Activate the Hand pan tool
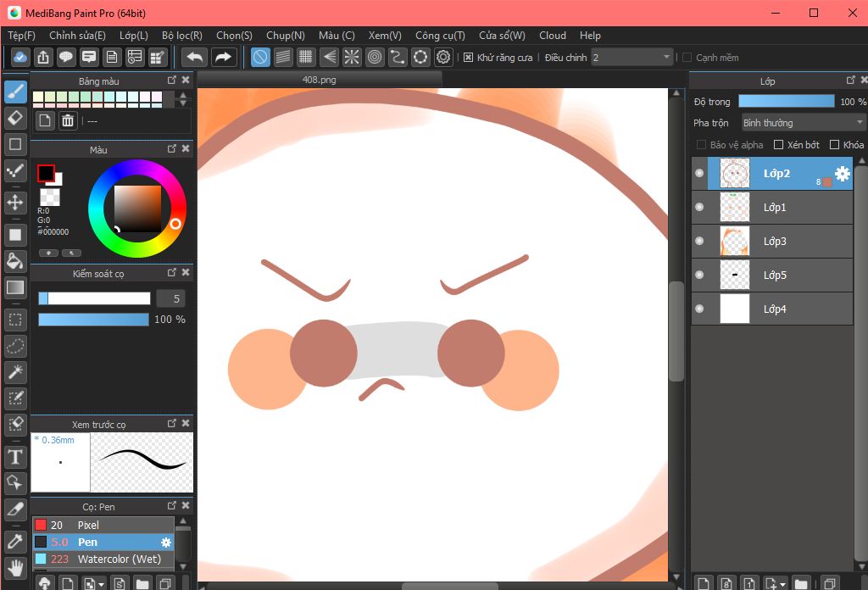Screen dimensions: 868x590 coord(15,568)
